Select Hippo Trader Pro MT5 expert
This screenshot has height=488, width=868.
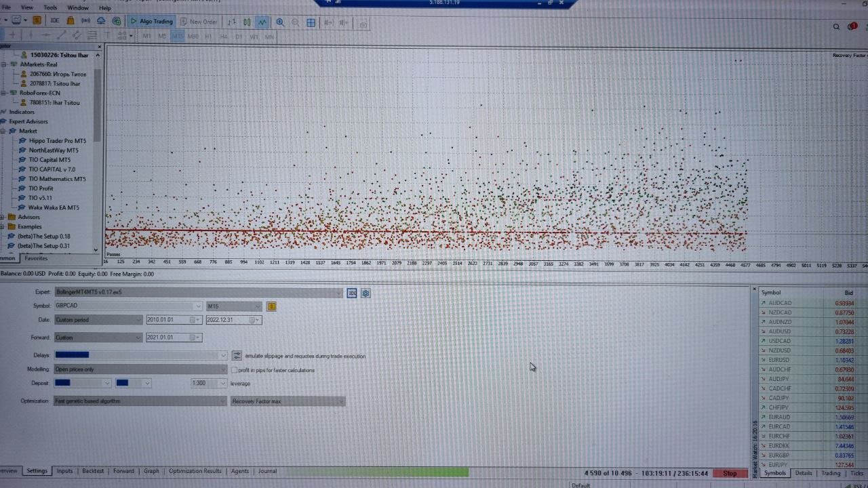click(x=58, y=141)
